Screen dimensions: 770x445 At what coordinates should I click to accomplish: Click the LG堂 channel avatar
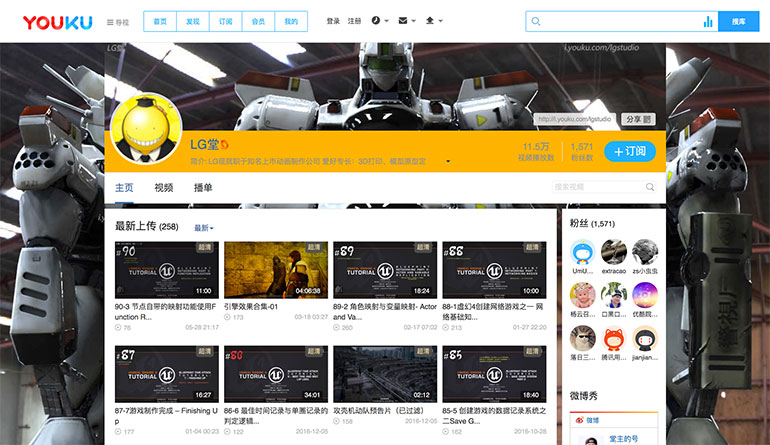pos(146,129)
